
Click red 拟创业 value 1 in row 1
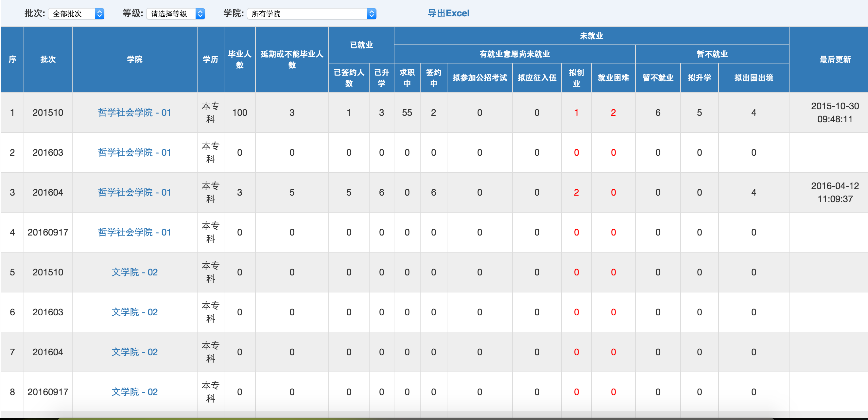pyautogui.click(x=577, y=113)
